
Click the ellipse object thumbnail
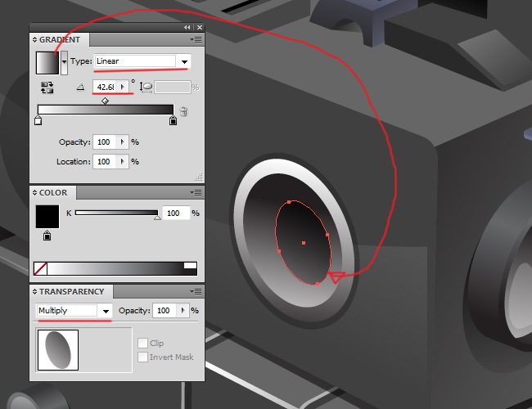(58, 350)
